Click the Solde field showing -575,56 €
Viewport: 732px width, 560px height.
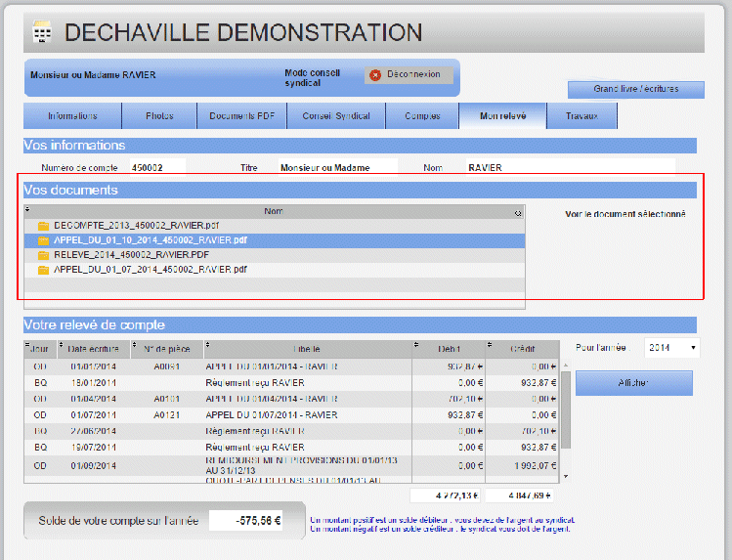coord(246,521)
